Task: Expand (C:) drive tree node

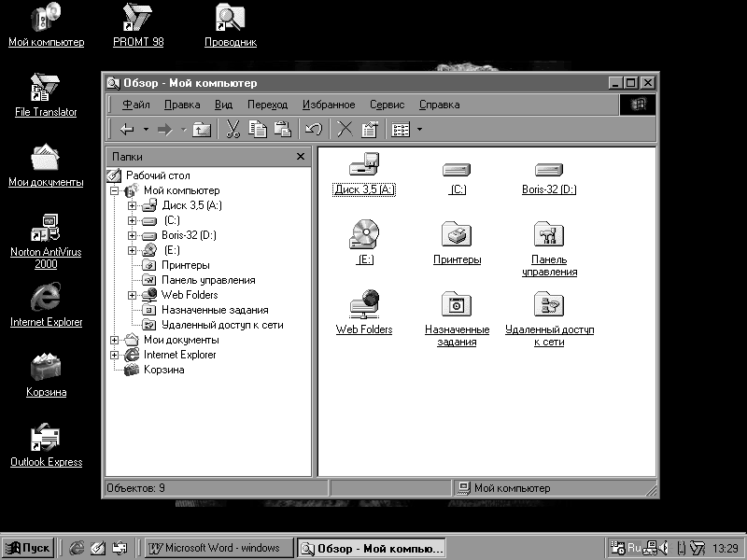Action: click(132, 221)
